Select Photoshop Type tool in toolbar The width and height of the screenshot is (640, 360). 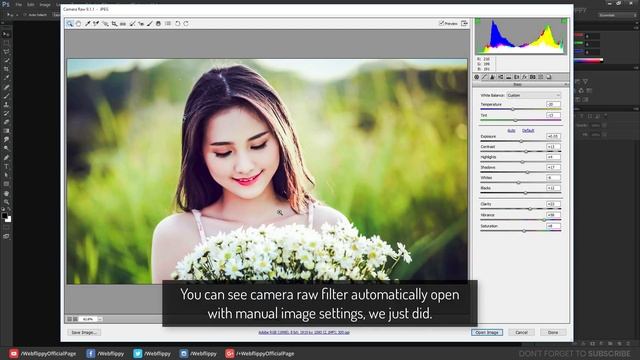click(6, 166)
